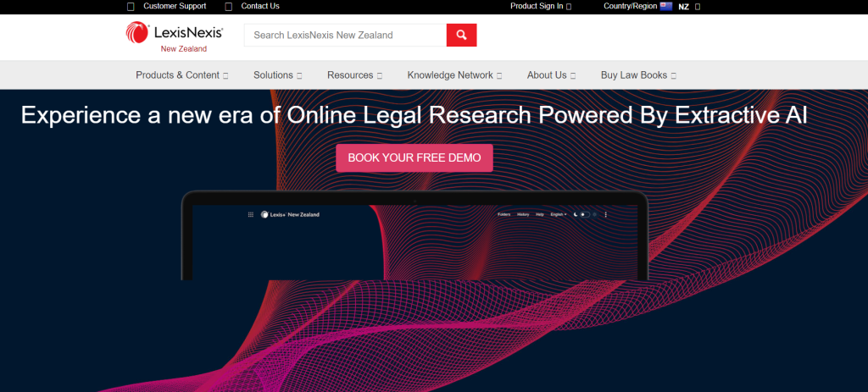Open the Customer Support link

click(167, 6)
